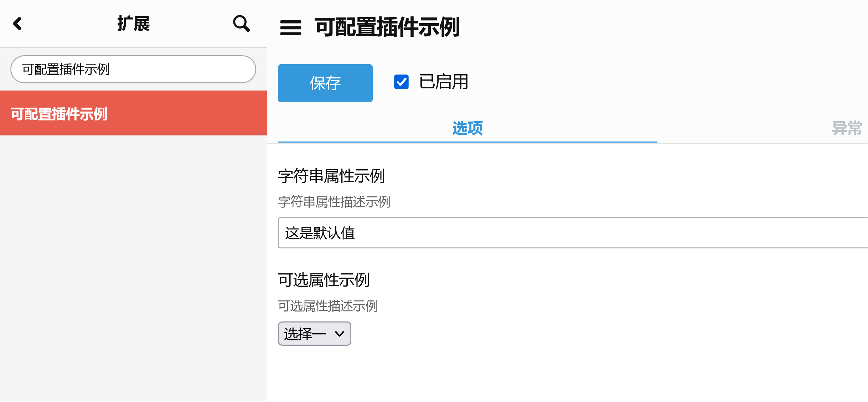Click the 这是默认值 text input
The height and width of the screenshot is (402, 868).
click(x=570, y=233)
